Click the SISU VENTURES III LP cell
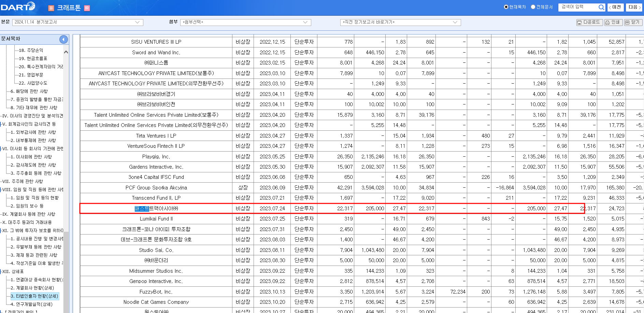The height and width of the screenshot is (313, 644). click(x=156, y=42)
